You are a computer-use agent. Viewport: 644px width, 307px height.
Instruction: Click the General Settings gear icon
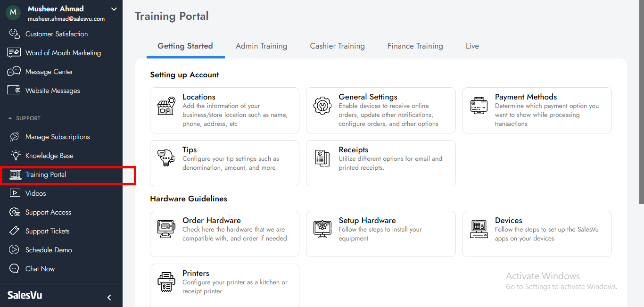pyautogui.click(x=322, y=106)
